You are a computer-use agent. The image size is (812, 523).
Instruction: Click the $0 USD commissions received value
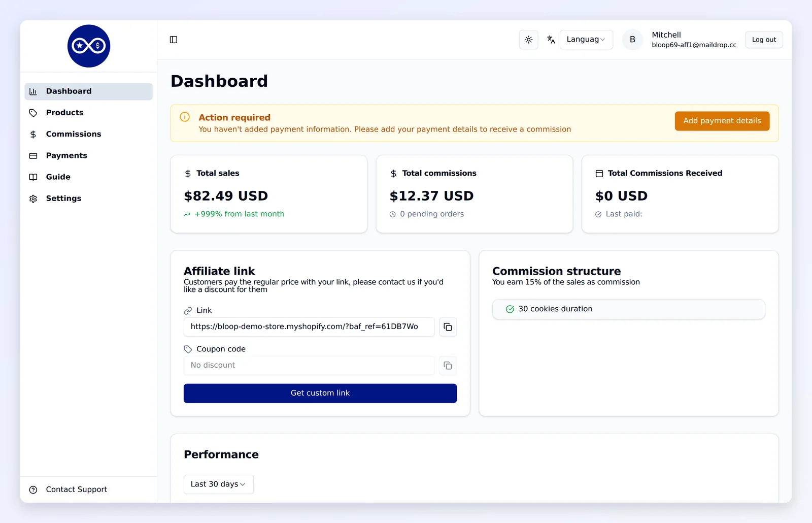pos(621,196)
